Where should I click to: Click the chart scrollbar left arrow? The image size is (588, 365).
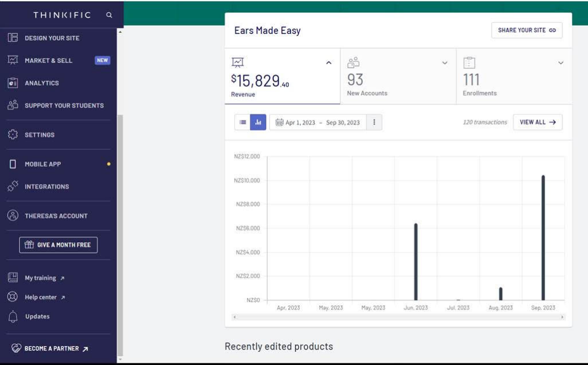[234, 317]
